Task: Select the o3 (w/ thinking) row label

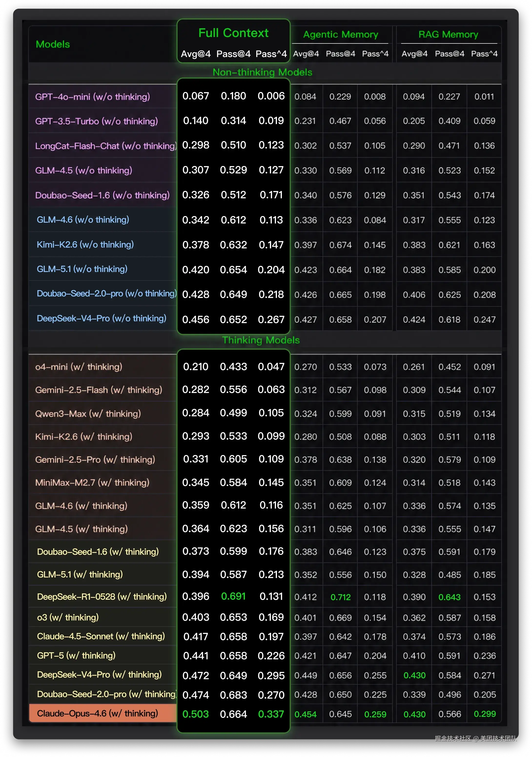Action: 68,617
